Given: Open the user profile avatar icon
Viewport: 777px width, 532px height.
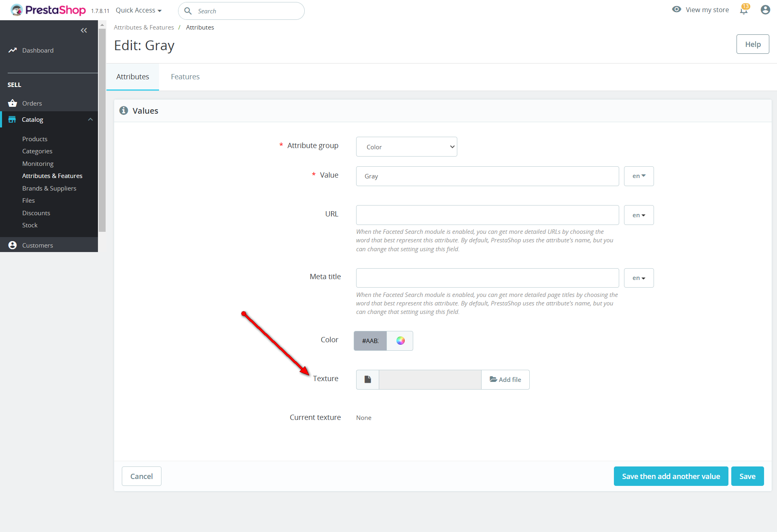Looking at the screenshot, I should coord(765,10).
